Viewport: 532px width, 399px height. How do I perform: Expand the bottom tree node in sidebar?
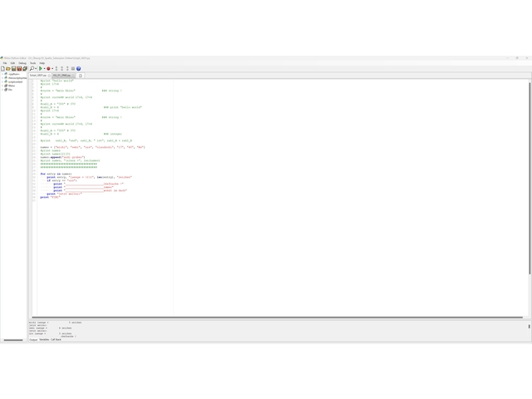pos(2,90)
